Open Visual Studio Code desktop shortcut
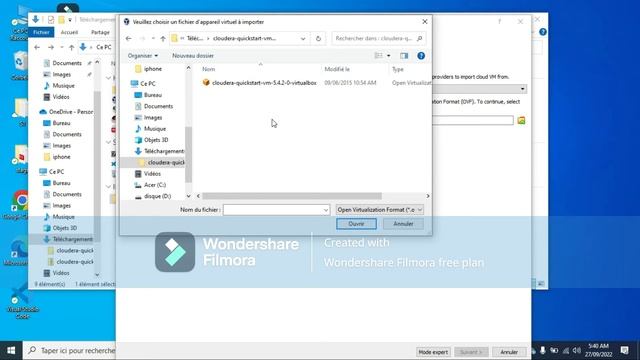 pyautogui.click(x=21, y=301)
